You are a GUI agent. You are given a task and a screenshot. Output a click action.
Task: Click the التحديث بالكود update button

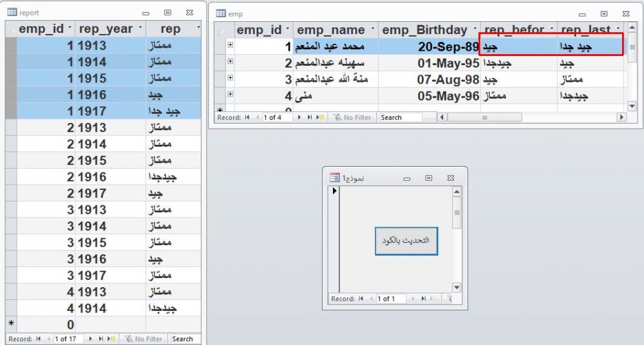click(406, 241)
